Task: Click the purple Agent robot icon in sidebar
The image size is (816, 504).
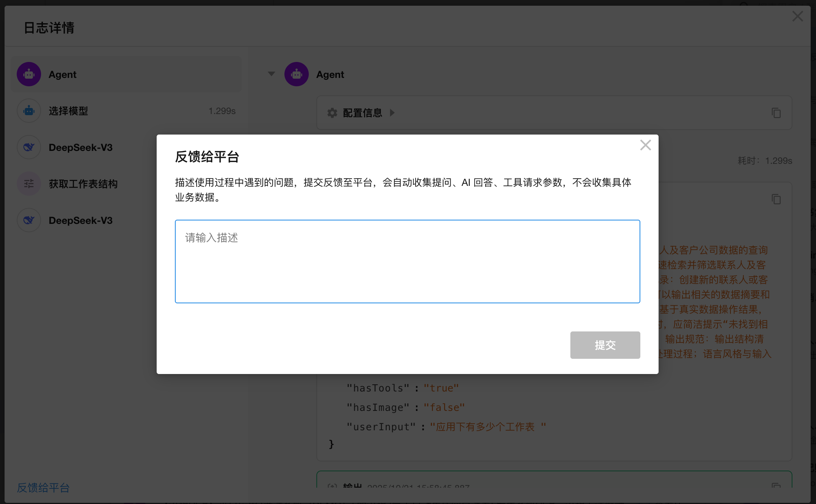Action: [29, 74]
